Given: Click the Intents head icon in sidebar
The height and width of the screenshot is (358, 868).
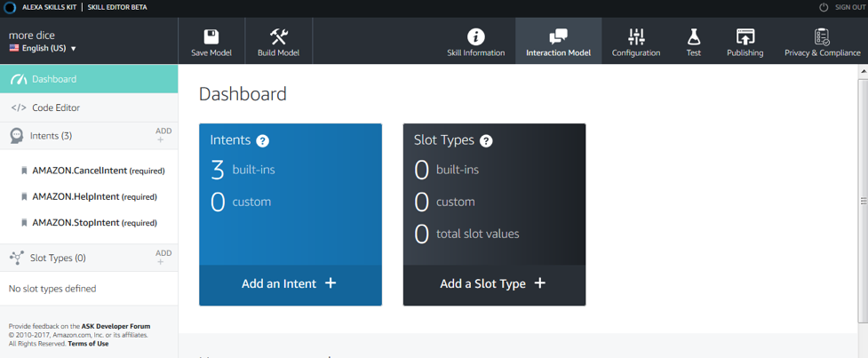Looking at the screenshot, I should [17, 136].
